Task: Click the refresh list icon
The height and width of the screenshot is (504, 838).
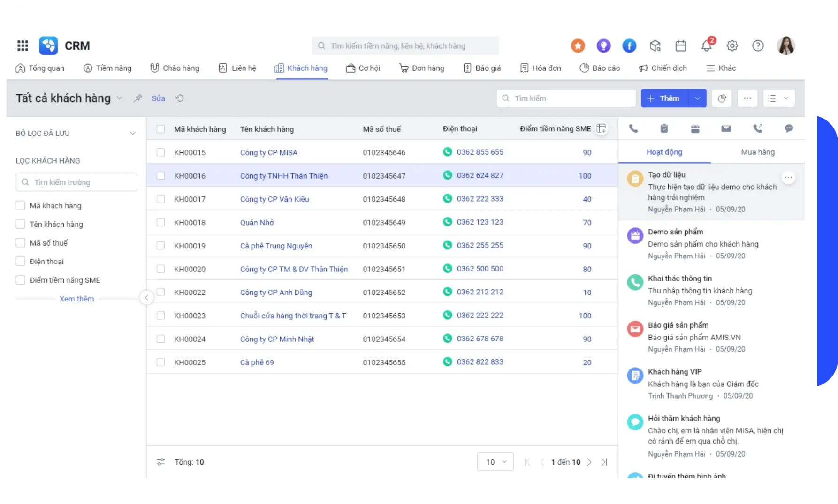Action: pyautogui.click(x=180, y=98)
